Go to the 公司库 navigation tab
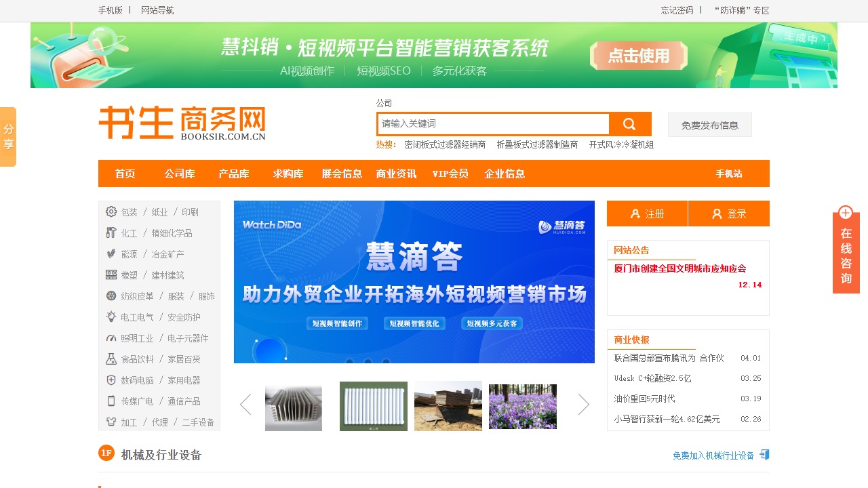The width and height of the screenshot is (868, 488). [x=179, y=174]
